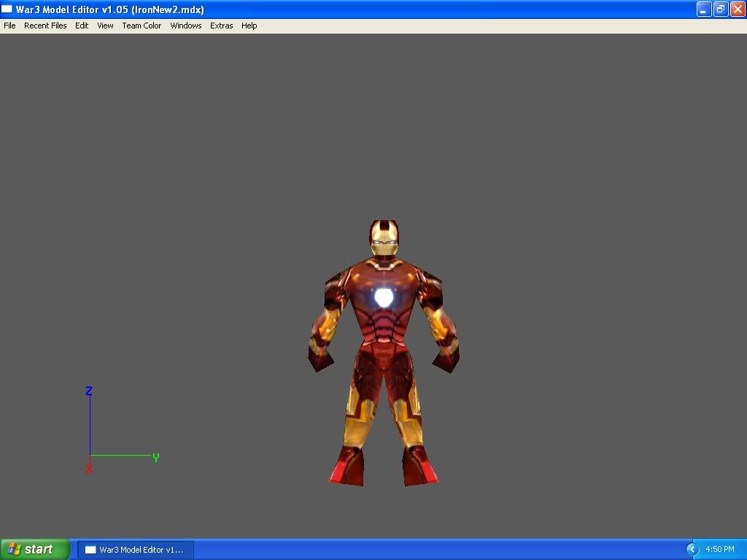747x560 pixels.
Task: Click the Iron Man model's helmet
Action: (x=384, y=238)
